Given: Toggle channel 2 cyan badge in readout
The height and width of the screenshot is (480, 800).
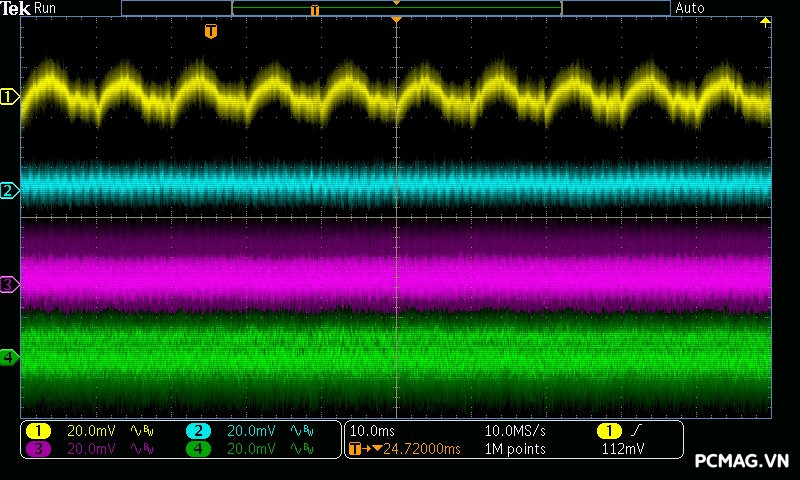Looking at the screenshot, I should [198, 431].
